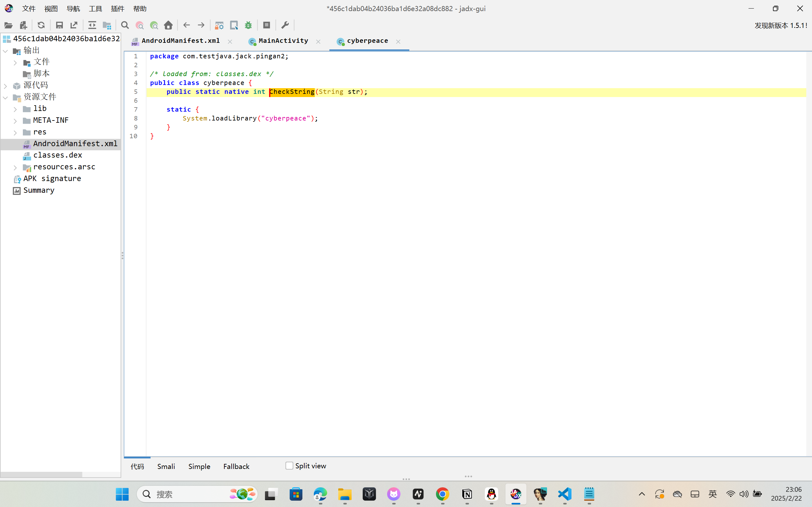Click the deobfuscation toggle icon
This screenshot has height=507, width=812.
pos(219,25)
